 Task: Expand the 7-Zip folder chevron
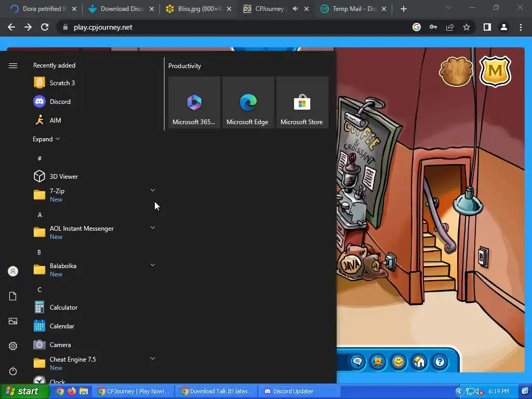(153, 190)
